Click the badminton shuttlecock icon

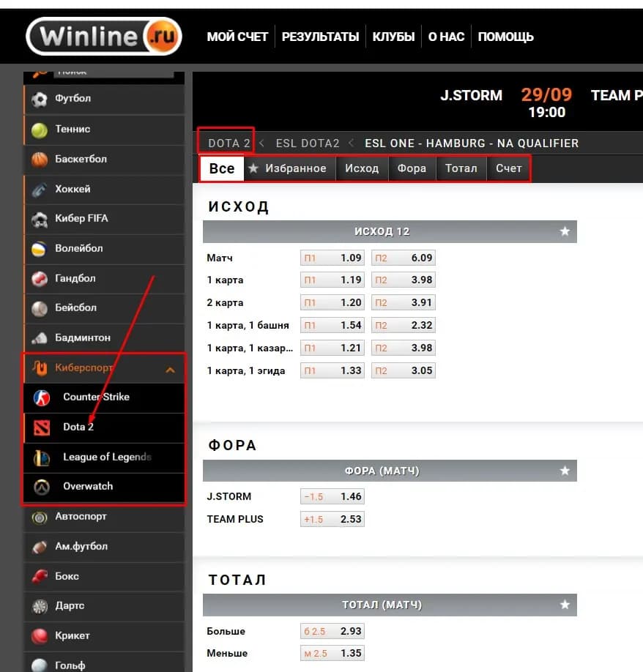click(x=40, y=338)
